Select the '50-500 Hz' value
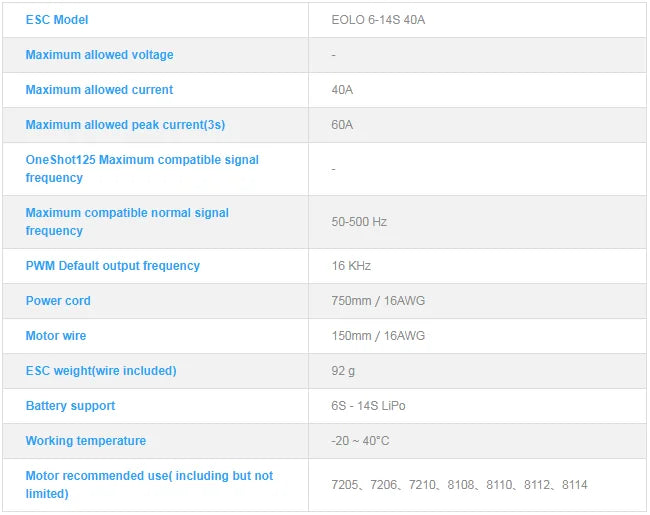Screen dimensions: 650x515 pos(359,222)
